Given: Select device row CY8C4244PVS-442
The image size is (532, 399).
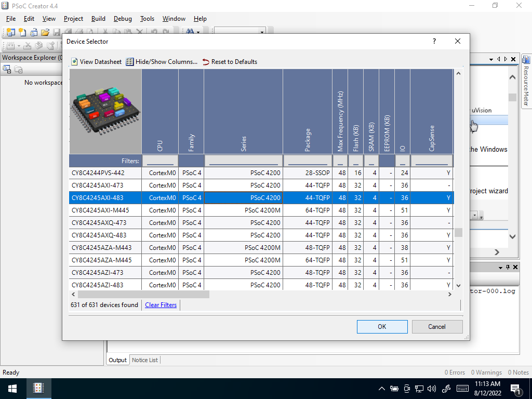Looking at the screenshot, I should pos(261,172).
